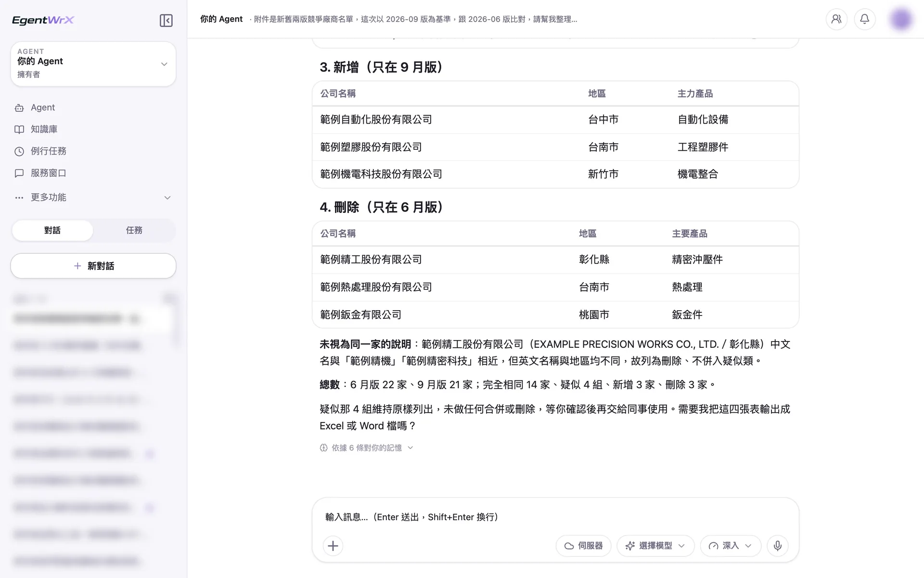Focus the 輸入訊息 message input field
924x578 pixels.
pos(555,517)
